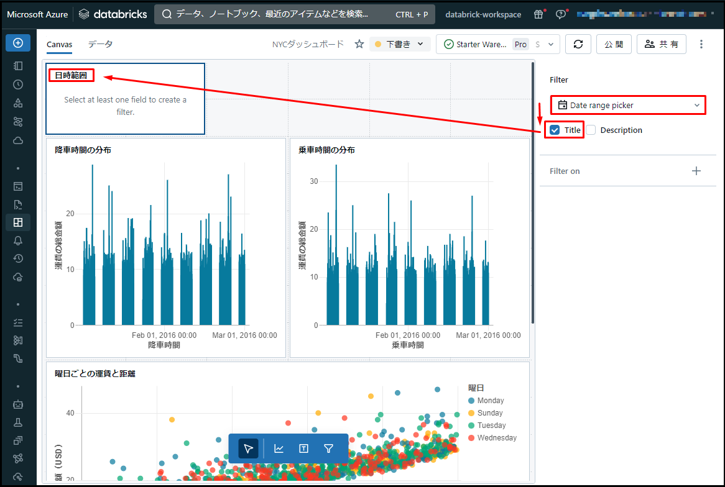Switch to the データ tab
Image resolution: width=725 pixels, height=487 pixels.
[100, 44]
